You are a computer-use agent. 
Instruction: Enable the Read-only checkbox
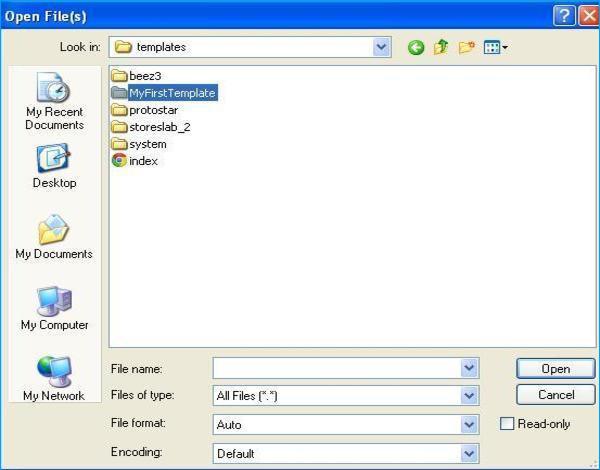508,424
